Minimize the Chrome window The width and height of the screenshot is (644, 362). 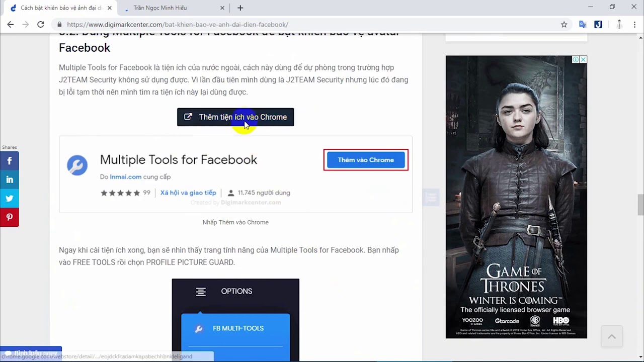tap(591, 7)
